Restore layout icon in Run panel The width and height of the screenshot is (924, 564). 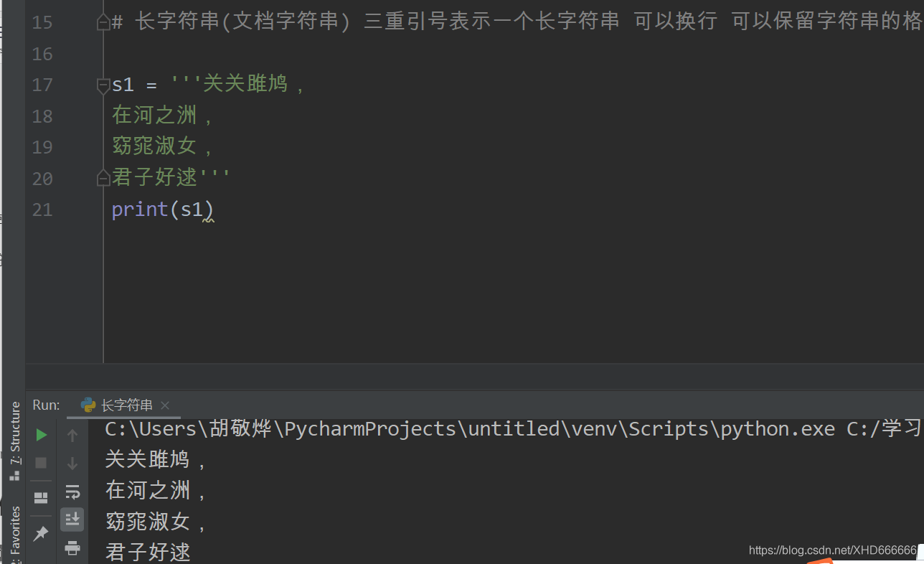click(41, 497)
